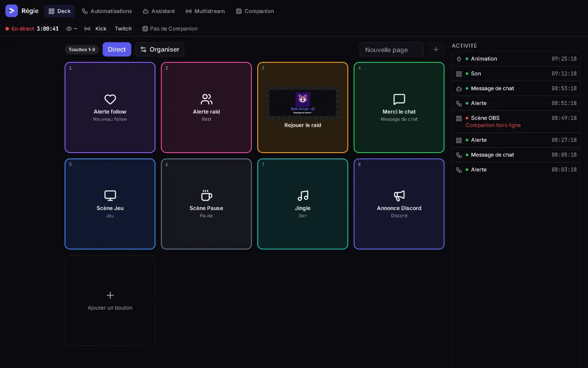Trigger the Alerte raid deck button

click(206, 107)
